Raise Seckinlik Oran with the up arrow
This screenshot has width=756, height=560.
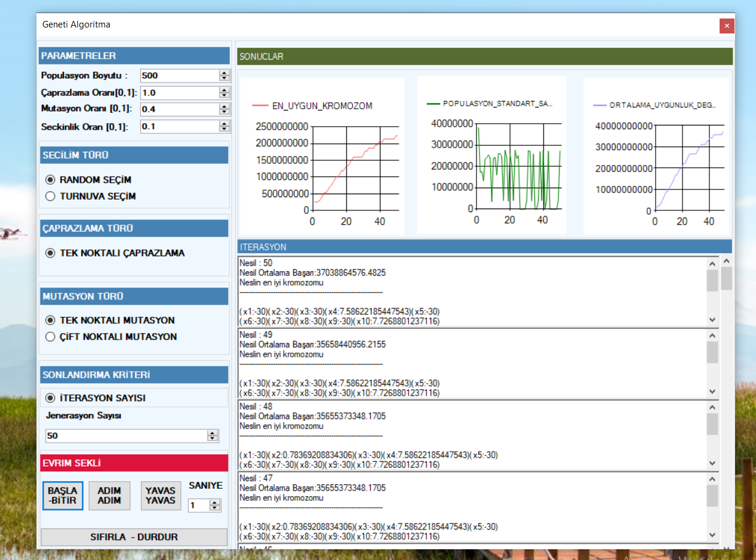[224, 123]
